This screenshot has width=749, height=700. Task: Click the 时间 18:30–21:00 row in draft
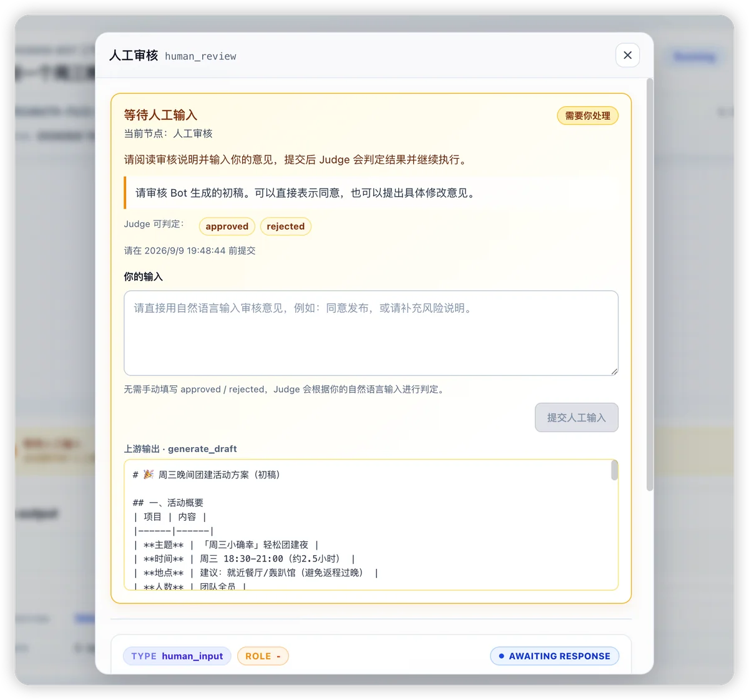pos(244,559)
